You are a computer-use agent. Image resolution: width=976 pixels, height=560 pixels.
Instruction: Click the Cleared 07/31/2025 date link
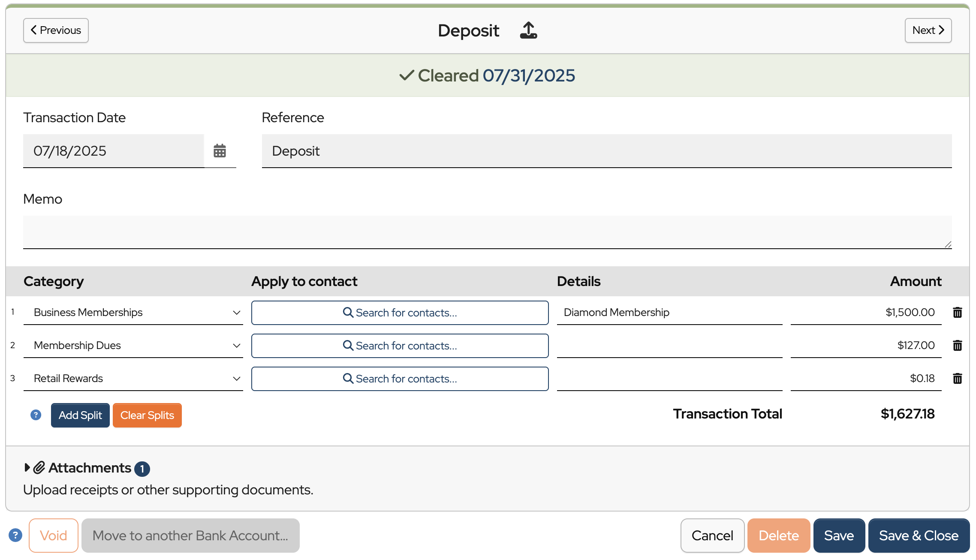point(529,76)
